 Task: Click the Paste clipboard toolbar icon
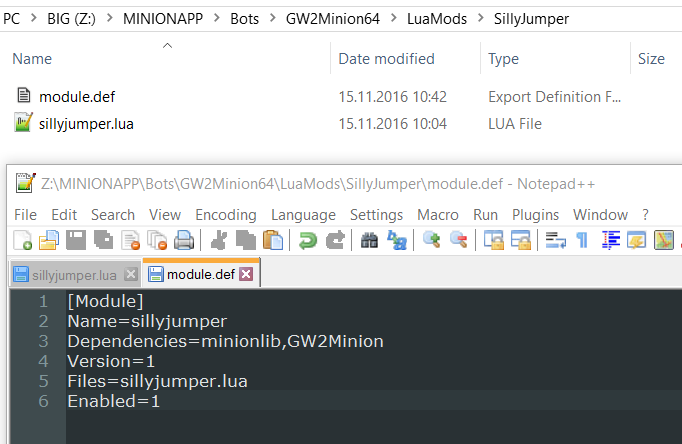coord(272,240)
